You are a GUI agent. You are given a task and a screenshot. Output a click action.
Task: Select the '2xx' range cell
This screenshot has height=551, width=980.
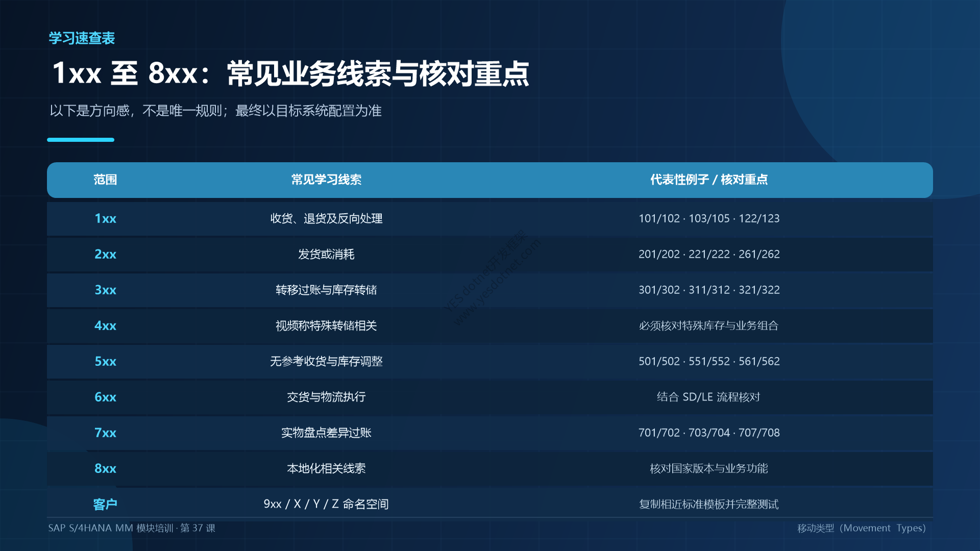coord(105,254)
